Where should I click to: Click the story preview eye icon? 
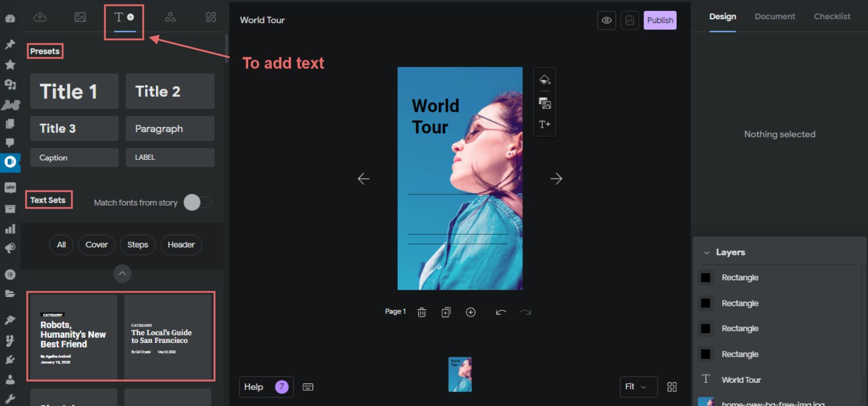point(606,20)
